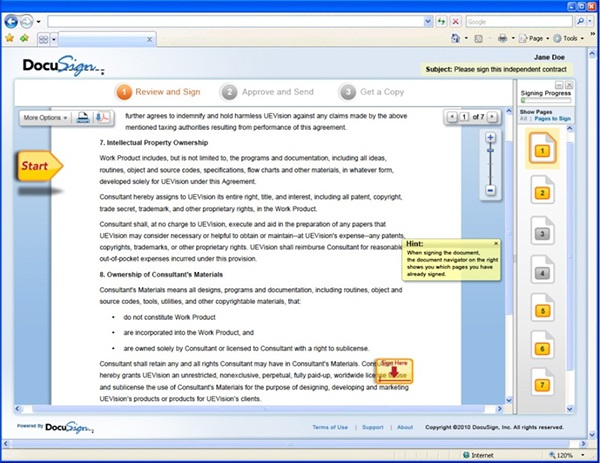Click the zoom out minus button
This screenshot has width=600, height=463.
[491, 190]
